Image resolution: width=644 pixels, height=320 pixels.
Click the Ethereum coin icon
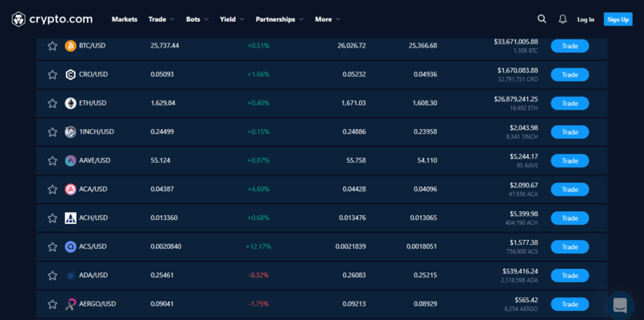(71, 103)
